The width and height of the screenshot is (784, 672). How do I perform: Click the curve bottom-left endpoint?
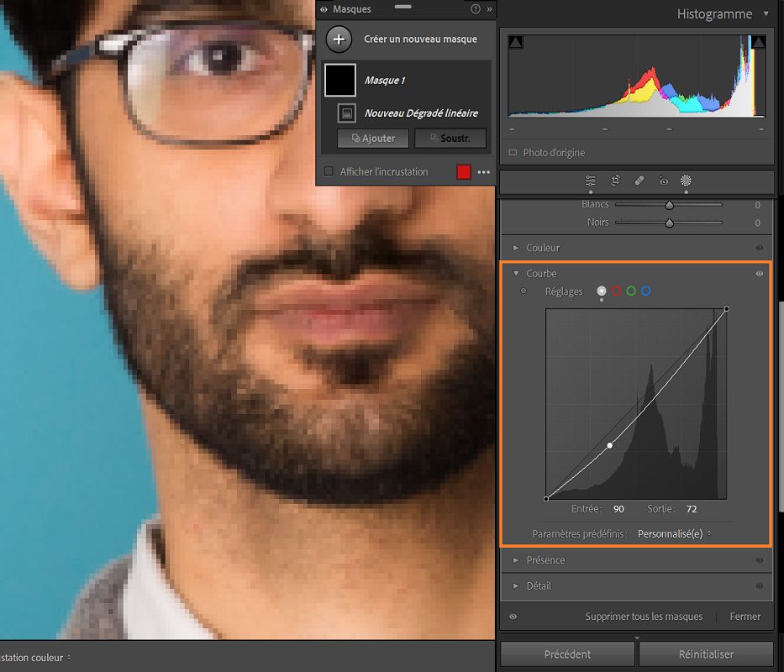(546, 498)
